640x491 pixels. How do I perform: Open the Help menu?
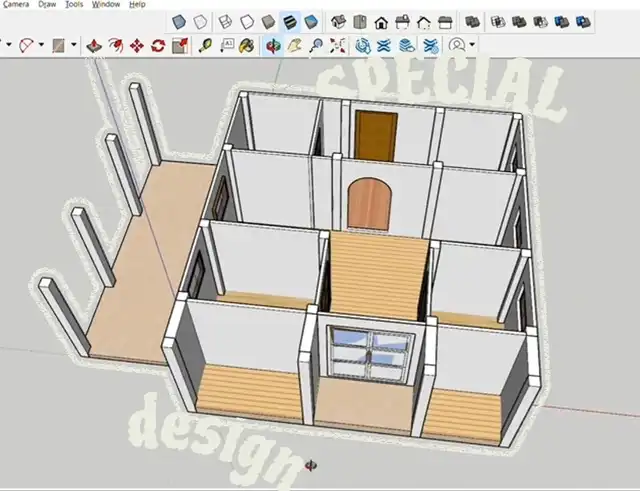click(137, 4)
